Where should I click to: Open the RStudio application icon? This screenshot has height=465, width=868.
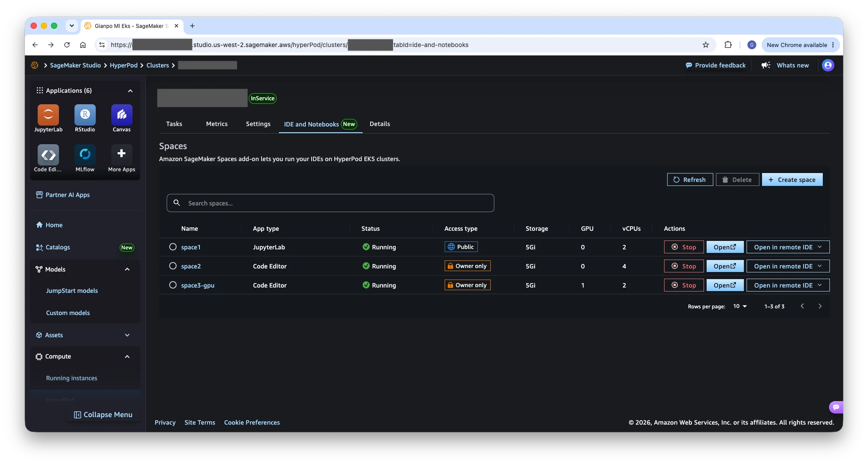(85, 115)
